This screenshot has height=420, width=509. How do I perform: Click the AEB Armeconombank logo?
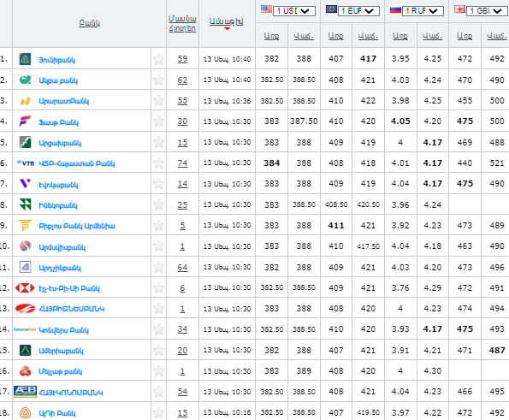(x=25, y=392)
